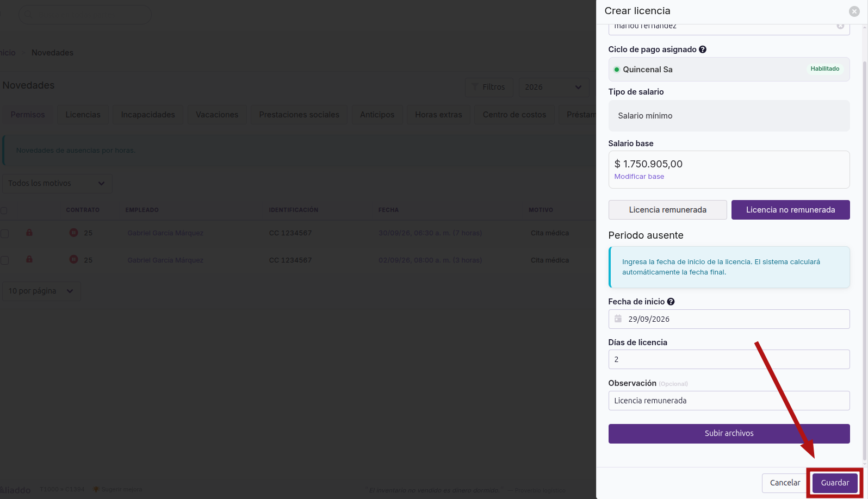Open the Horas extras tab

pyautogui.click(x=438, y=115)
